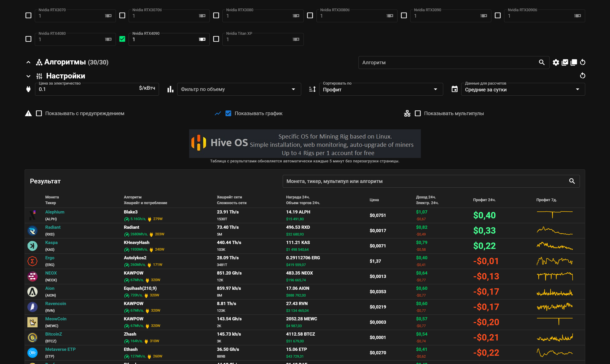610x364 pixels.
Task: Open Данные для рассчетов dropdown
Action: (523, 89)
